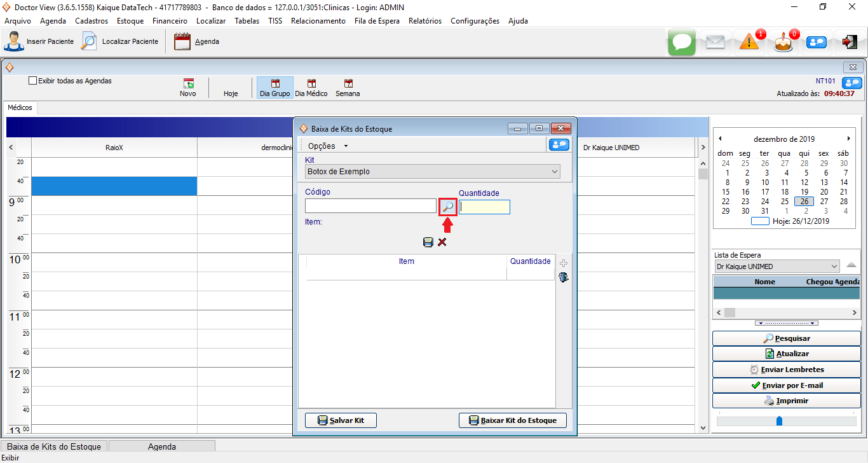Open the Estoque menu
Viewport: 868px width, 463px height.
pyautogui.click(x=130, y=21)
